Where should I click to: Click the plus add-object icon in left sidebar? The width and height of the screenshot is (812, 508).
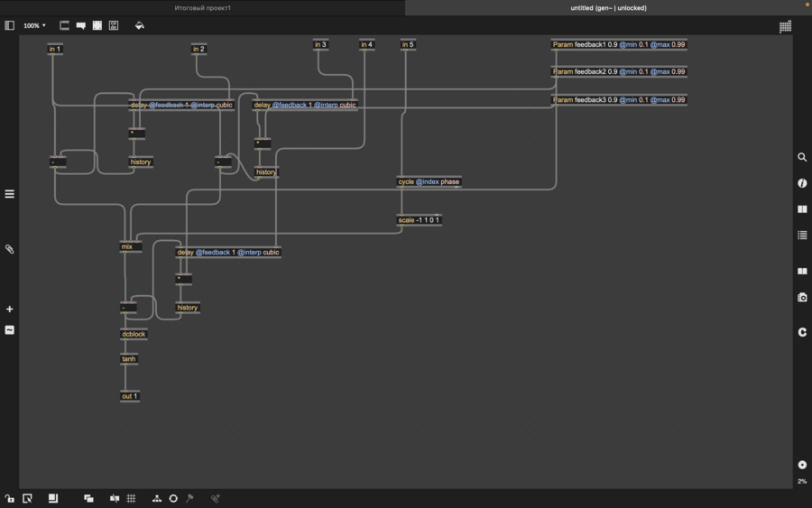pos(9,309)
